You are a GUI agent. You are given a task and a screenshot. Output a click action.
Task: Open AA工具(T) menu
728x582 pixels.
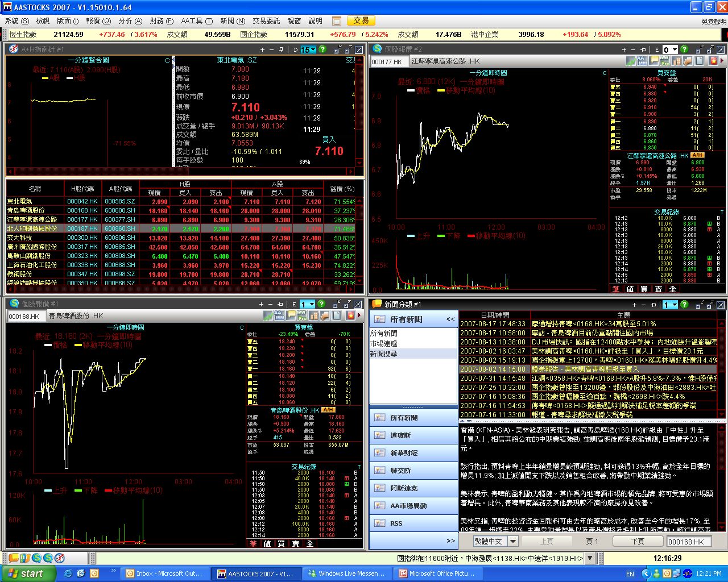(x=197, y=21)
